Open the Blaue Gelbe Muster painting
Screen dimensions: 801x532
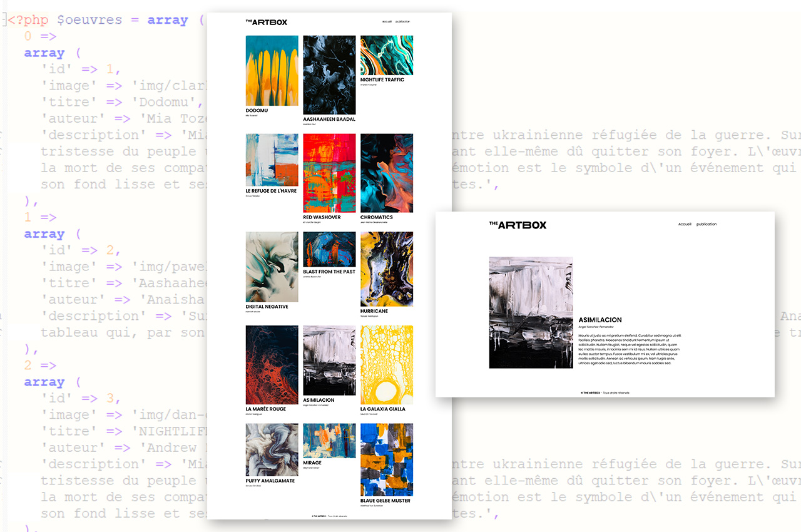[x=387, y=459]
